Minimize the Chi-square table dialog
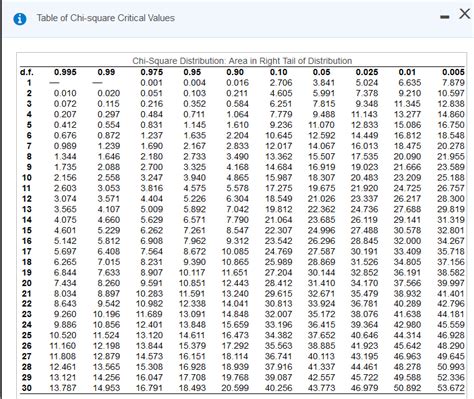 pyautogui.click(x=444, y=17)
